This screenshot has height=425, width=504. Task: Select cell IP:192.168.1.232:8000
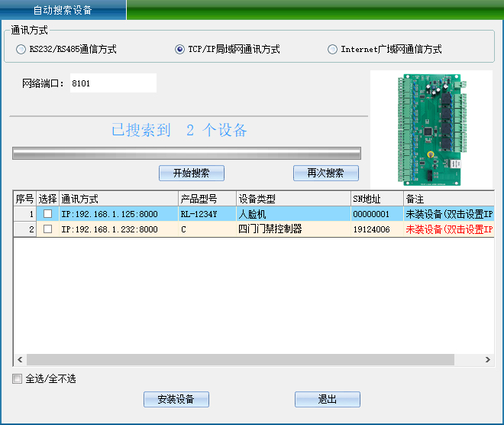[118, 229]
